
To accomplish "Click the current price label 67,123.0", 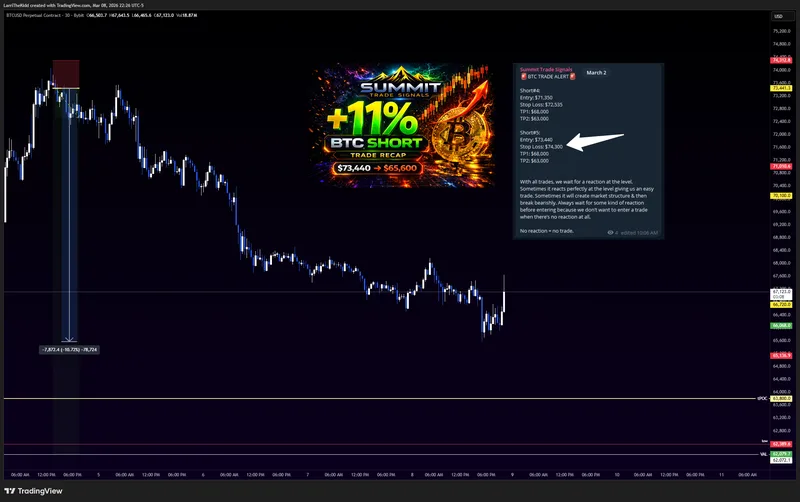I will click(x=781, y=292).
